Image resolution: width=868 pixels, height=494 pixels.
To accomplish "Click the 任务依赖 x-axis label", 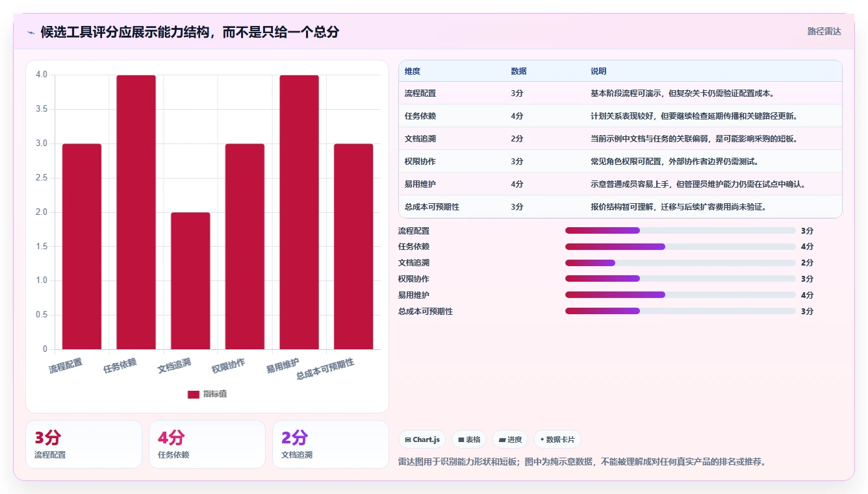I will pyautogui.click(x=120, y=365).
